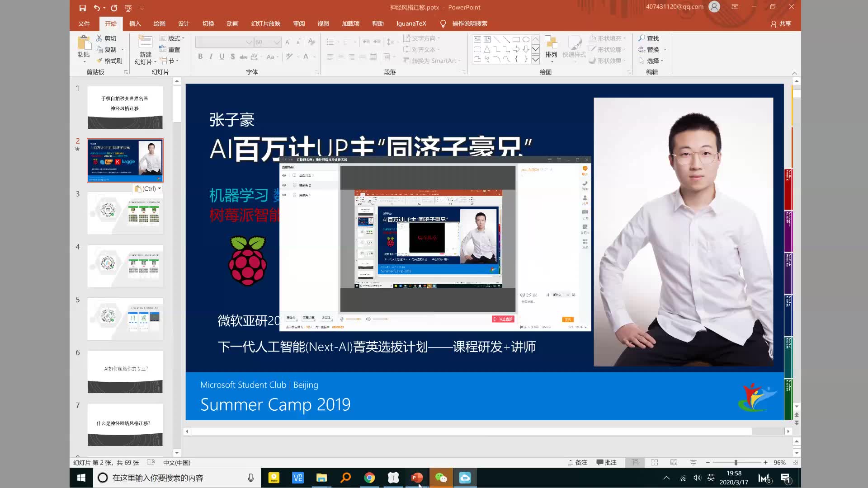The width and height of the screenshot is (868, 488).
Task: Adjust the zoom slider handle
Action: (x=736, y=463)
